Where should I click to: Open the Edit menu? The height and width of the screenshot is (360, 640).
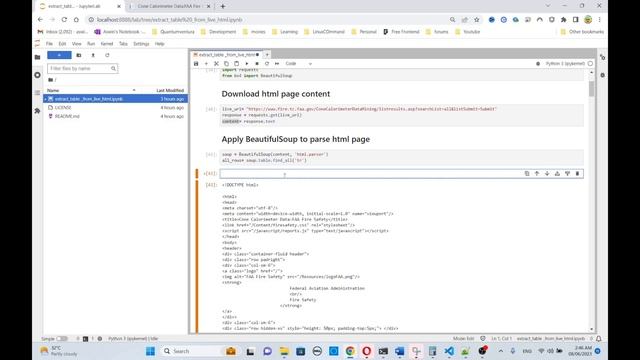(x=62, y=44)
